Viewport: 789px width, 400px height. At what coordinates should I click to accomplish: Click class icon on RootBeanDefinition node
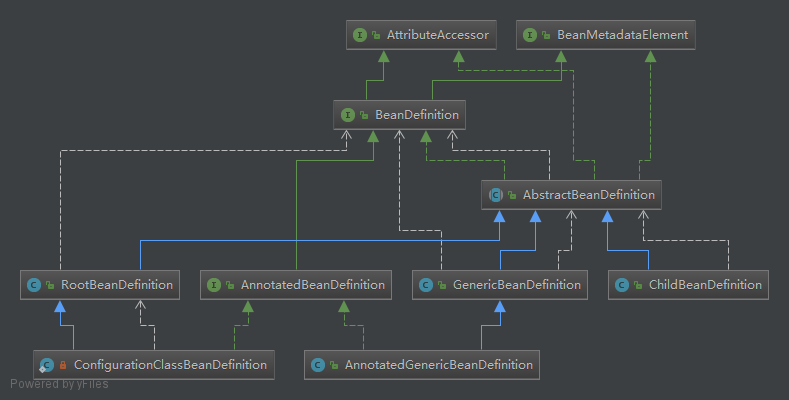point(34,285)
